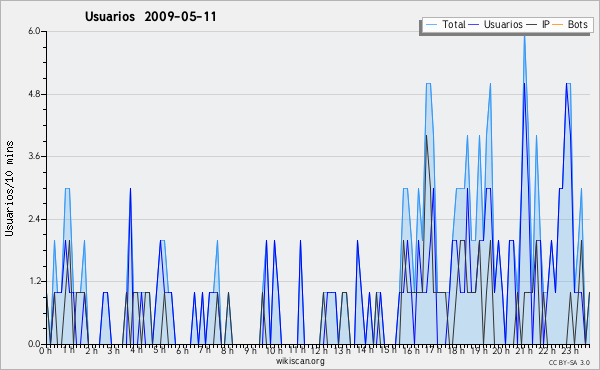Click the '3 h' x-axis label

point(114,350)
